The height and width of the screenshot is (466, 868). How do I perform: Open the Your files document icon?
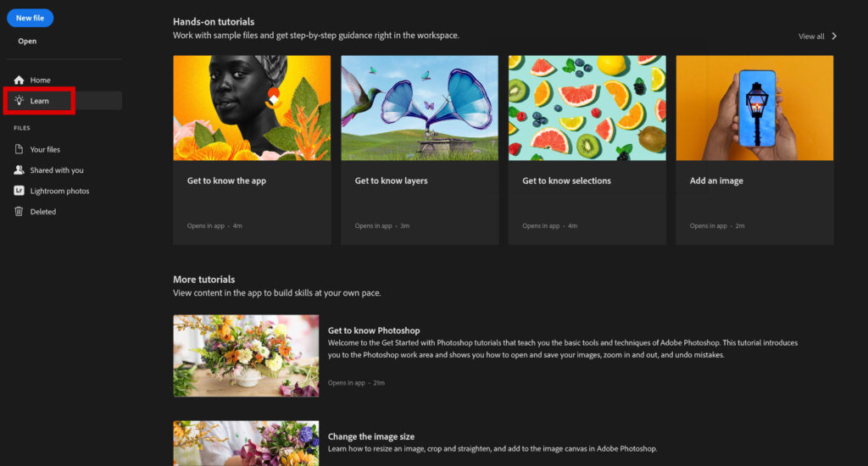point(19,149)
